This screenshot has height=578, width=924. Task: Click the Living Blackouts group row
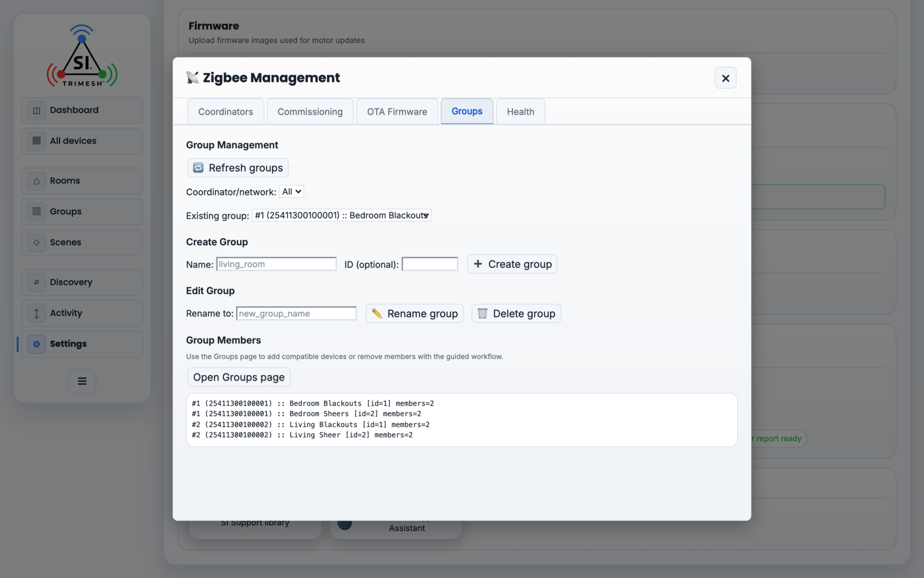pyautogui.click(x=311, y=425)
